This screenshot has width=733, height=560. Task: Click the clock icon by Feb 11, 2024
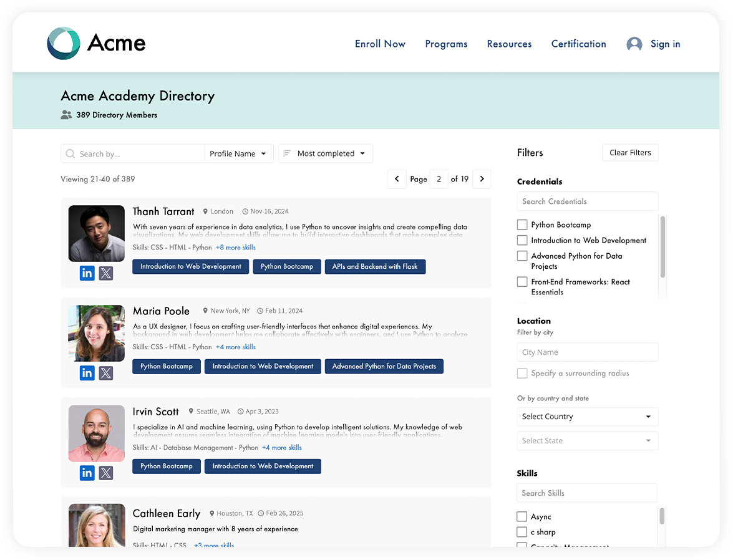tap(260, 311)
